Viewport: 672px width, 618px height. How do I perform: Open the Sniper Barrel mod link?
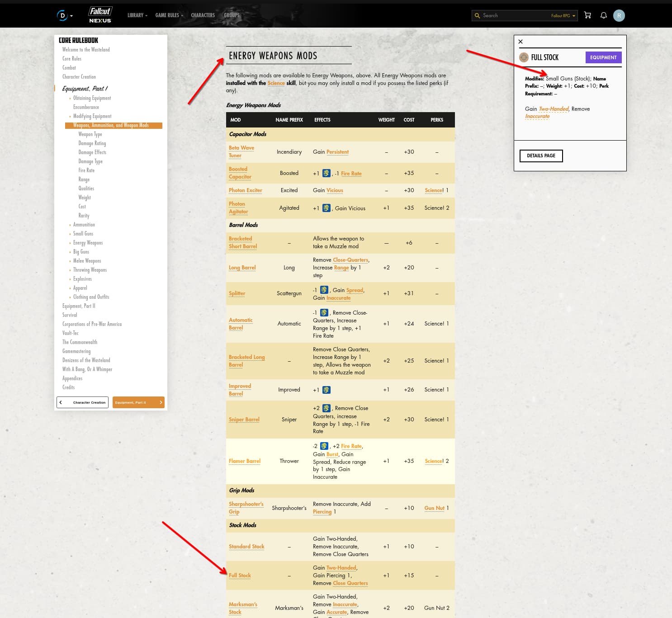(244, 420)
